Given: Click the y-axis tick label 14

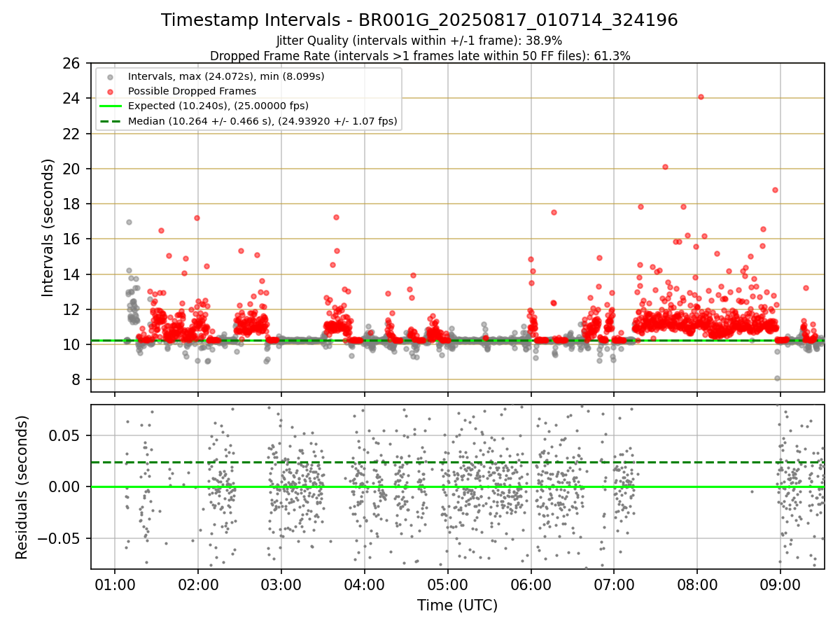Looking at the screenshot, I should click(x=72, y=274).
